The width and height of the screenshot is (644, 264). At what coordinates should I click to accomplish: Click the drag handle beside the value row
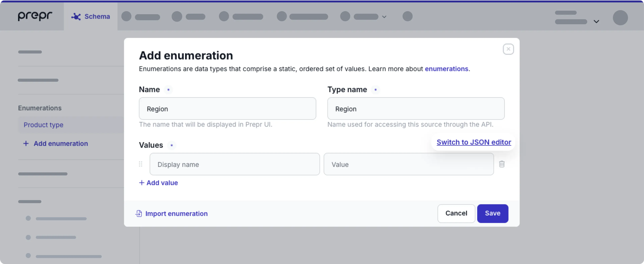point(141,164)
